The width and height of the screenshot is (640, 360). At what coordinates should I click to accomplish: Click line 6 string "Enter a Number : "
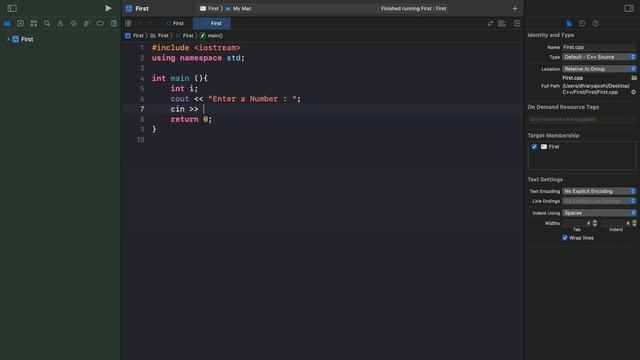(x=252, y=99)
